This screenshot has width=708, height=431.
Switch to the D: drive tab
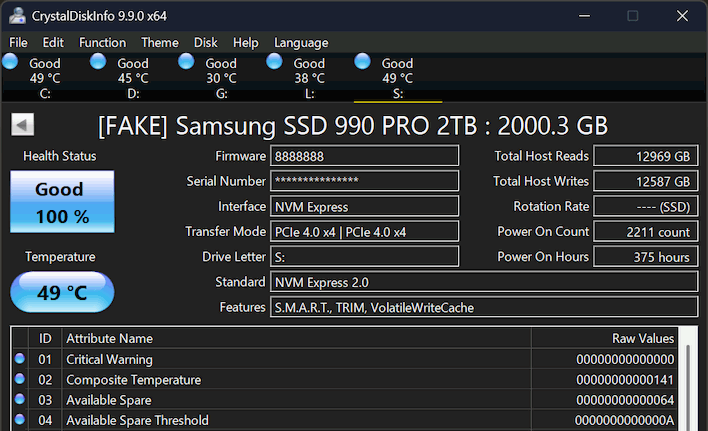point(133,78)
